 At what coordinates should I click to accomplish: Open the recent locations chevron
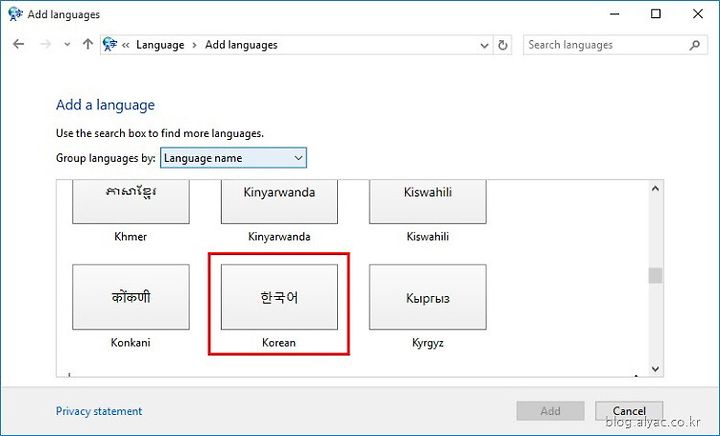click(67, 45)
